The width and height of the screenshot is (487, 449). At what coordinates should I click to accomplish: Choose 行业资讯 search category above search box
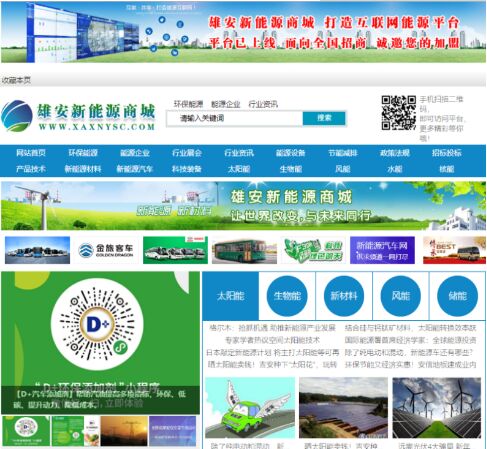(x=263, y=104)
